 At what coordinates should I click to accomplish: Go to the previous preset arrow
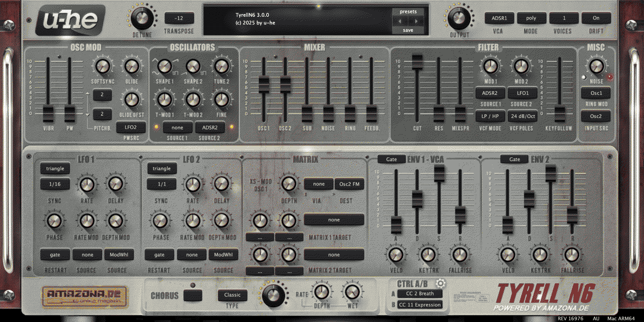pyautogui.click(x=400, y=21)
